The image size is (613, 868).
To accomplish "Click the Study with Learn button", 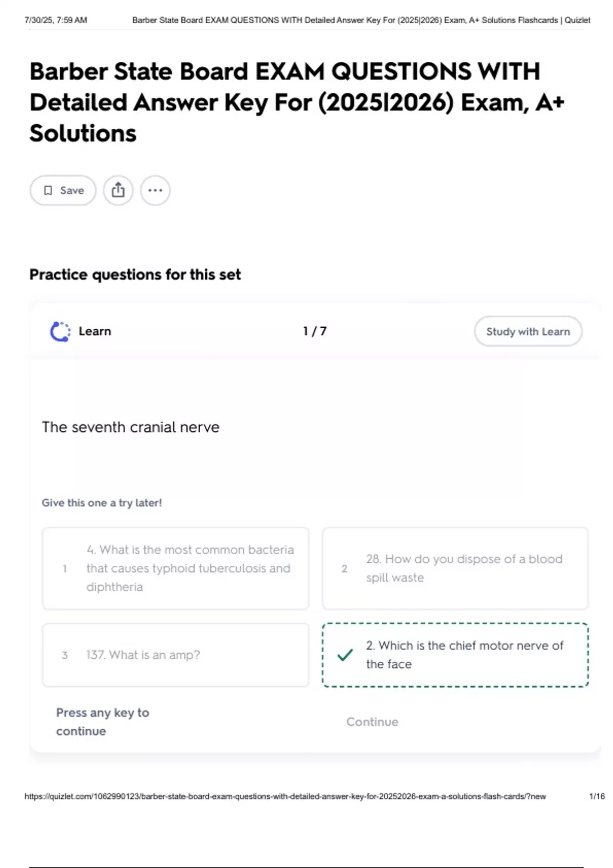I will 528,331.
